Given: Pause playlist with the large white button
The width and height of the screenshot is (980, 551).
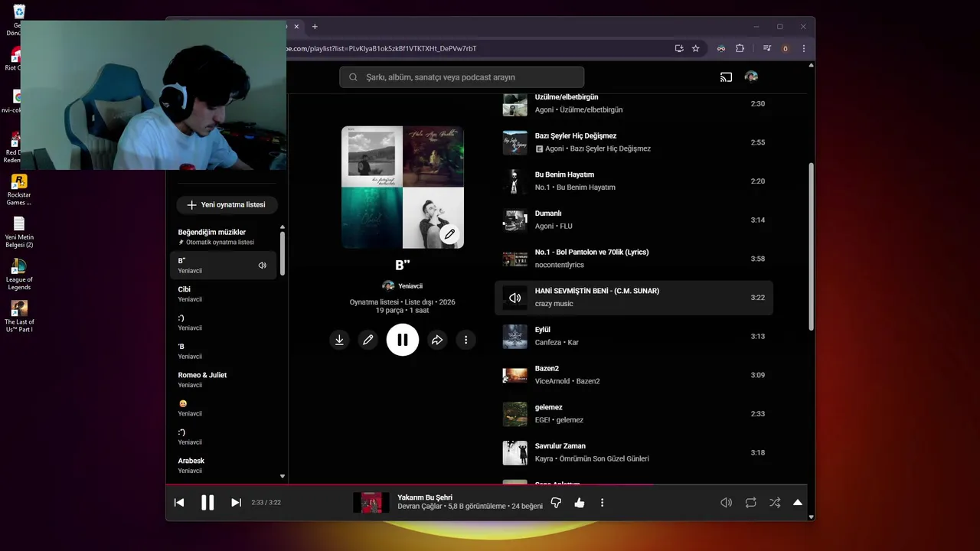Looking at the screenshot, I should click(x=403, y=340).
